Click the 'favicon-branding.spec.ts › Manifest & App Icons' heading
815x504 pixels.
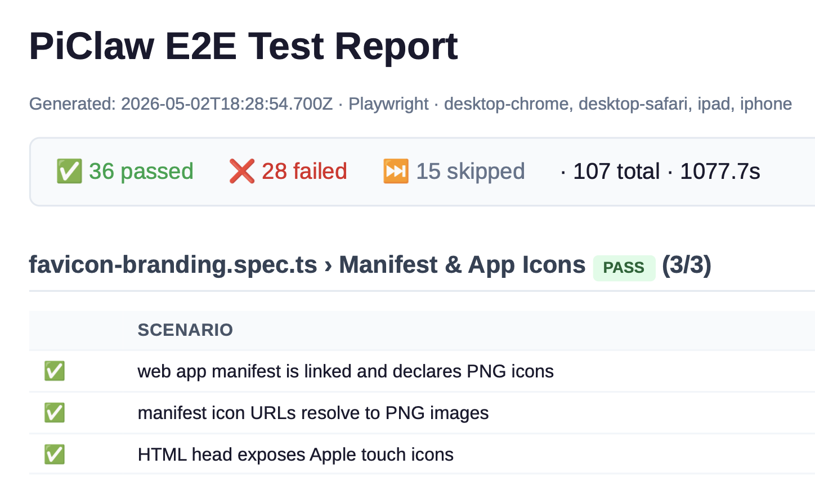(307, 265)
